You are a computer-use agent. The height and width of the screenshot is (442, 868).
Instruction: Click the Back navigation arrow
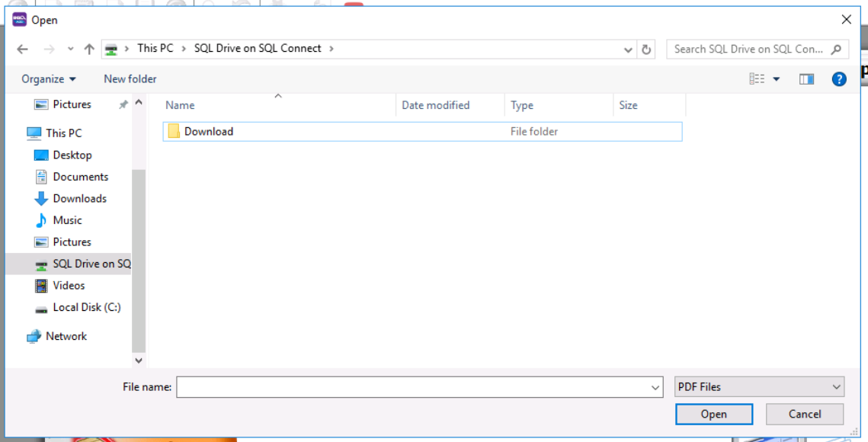click(x=22, y=49)
